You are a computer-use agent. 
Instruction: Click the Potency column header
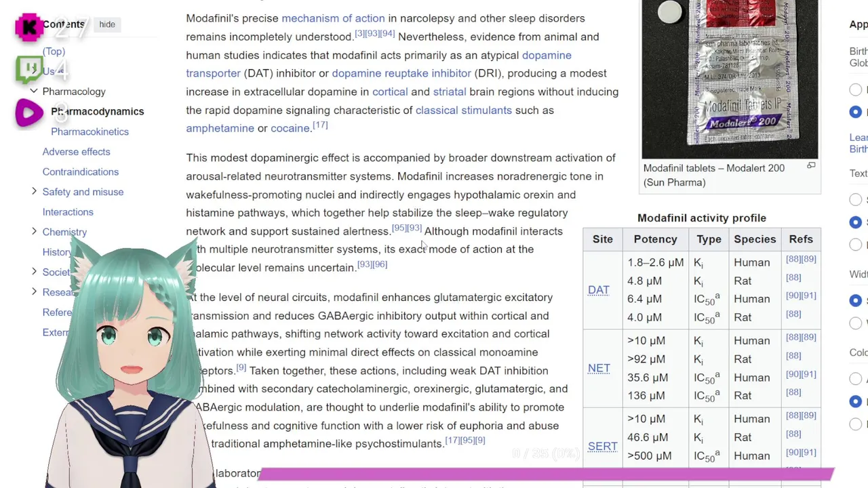click(655, 239)
